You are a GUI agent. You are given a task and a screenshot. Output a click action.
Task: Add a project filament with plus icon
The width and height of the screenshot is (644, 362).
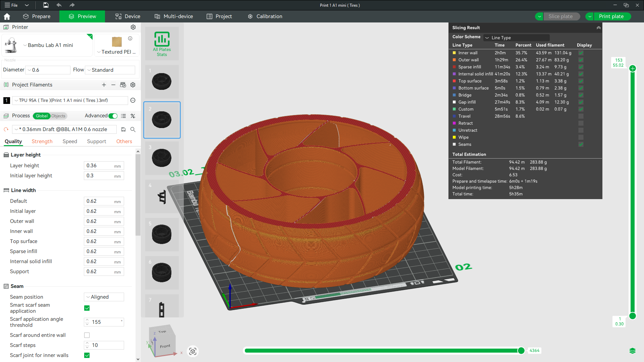104,85
